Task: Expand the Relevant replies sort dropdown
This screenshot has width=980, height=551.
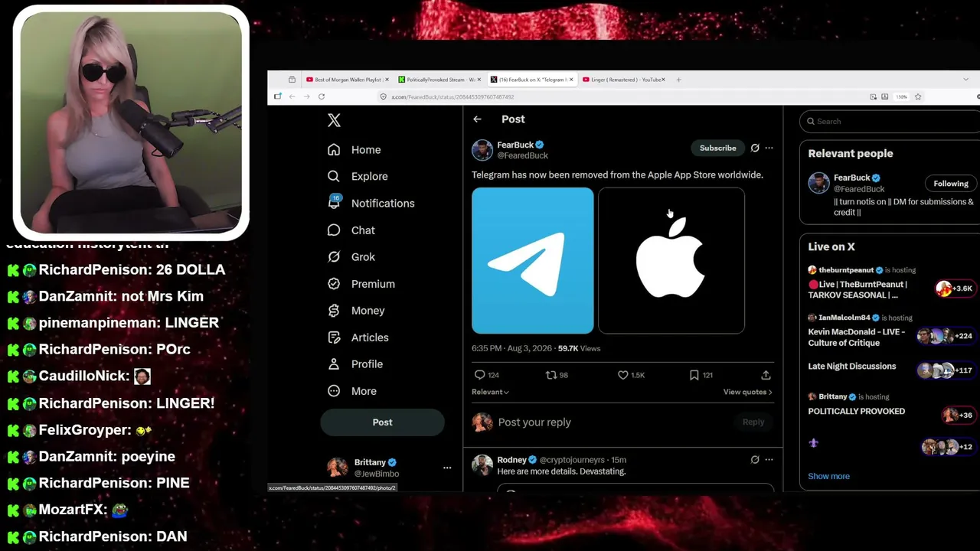Action: (490, 392)
